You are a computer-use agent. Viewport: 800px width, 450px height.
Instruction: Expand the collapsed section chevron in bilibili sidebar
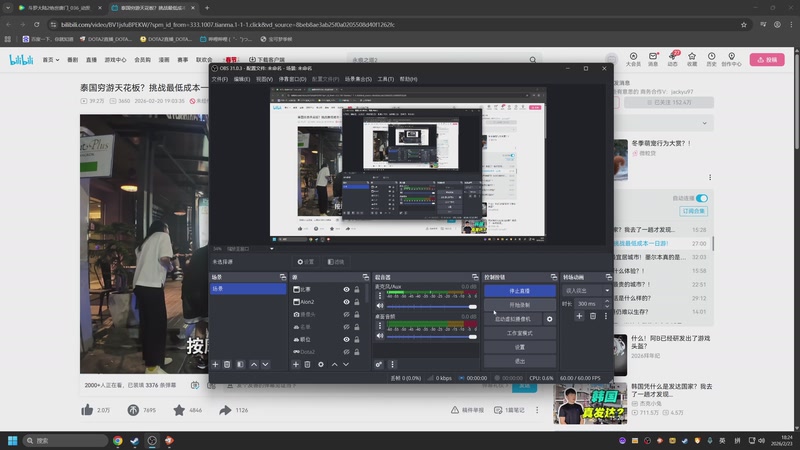pos(705,123)
